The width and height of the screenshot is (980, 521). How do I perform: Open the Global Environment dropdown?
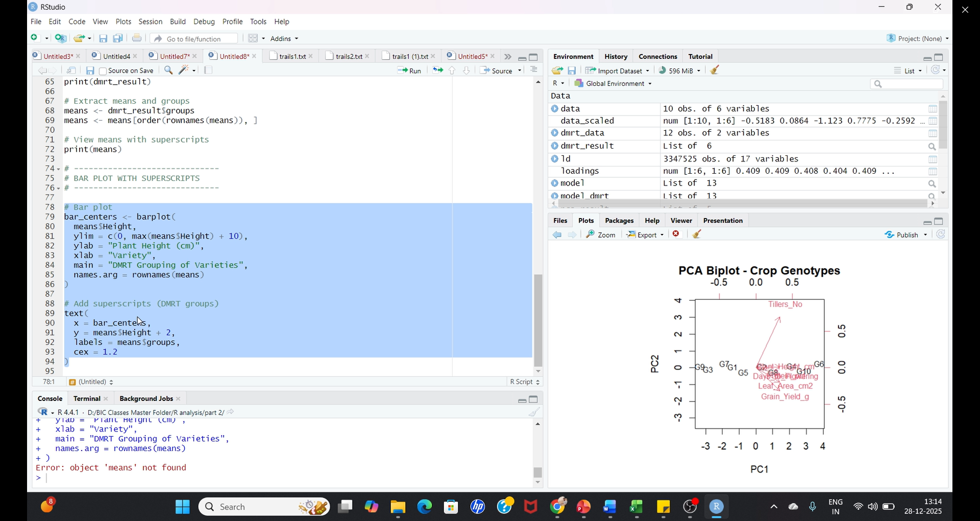click(x=612, y=84)
